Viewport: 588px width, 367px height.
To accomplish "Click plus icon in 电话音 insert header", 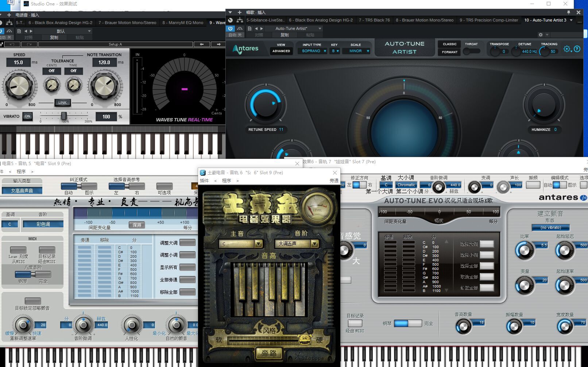I will [9, 15].
